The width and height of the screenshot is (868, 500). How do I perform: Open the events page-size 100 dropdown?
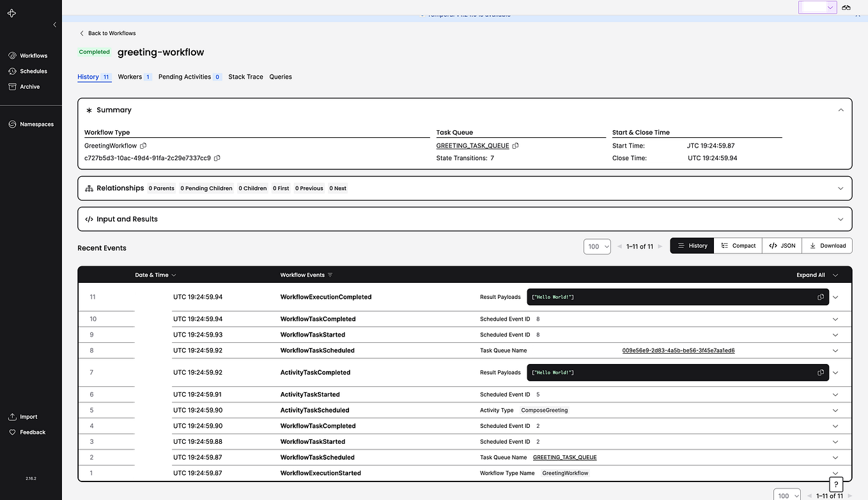coord(597,246)
